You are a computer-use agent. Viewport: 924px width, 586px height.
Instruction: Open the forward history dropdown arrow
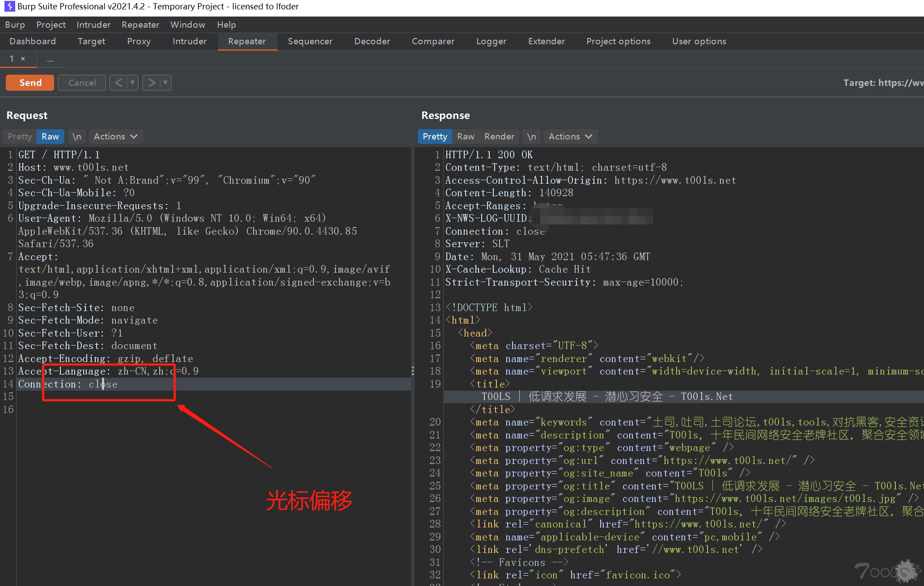pos(165,83)
